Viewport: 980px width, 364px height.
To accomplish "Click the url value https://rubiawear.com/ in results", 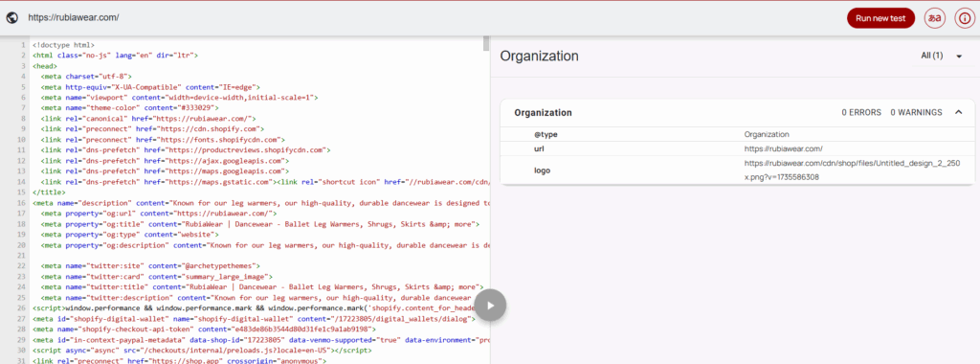I will click(783, 148).
